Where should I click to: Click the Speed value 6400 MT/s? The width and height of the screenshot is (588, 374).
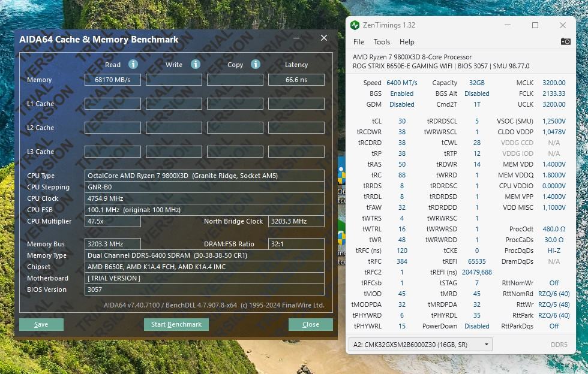(401, 83)
